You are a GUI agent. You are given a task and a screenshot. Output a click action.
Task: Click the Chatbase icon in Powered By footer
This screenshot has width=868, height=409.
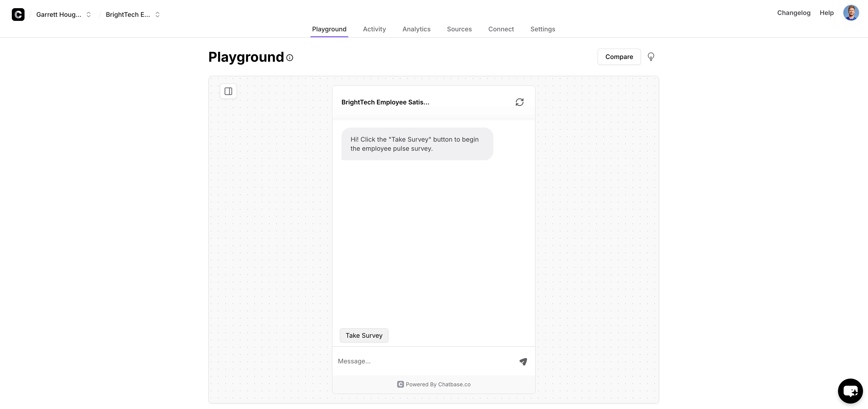(400, 384)
